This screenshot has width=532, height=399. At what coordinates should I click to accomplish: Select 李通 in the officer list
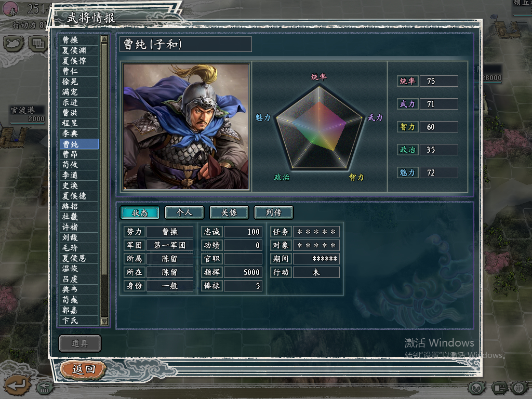(x=79, y=175)
